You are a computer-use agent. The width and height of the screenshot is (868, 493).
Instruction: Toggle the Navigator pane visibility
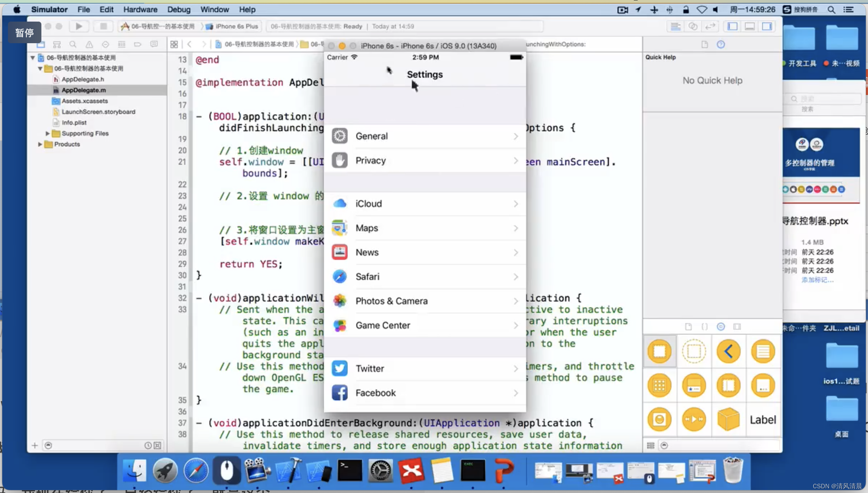pyautogui.click(x=732, y=26)
